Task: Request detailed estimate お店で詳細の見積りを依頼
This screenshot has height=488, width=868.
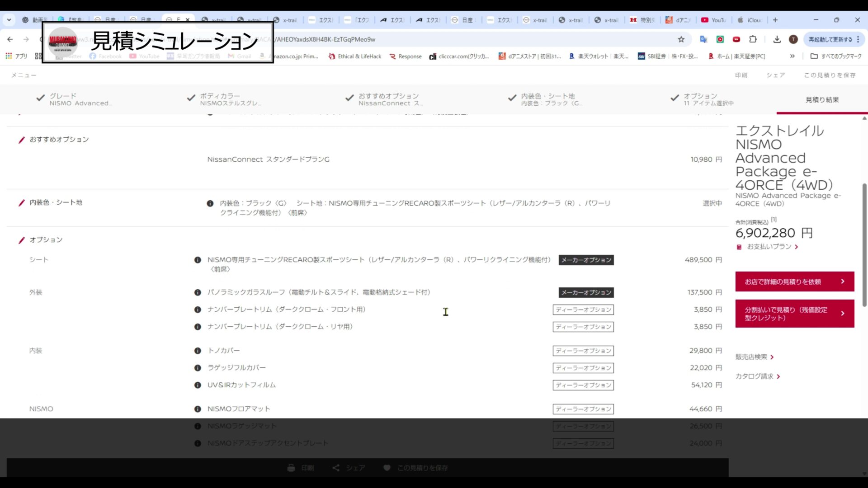Action: pyautogui.click(x=794, y=282)
